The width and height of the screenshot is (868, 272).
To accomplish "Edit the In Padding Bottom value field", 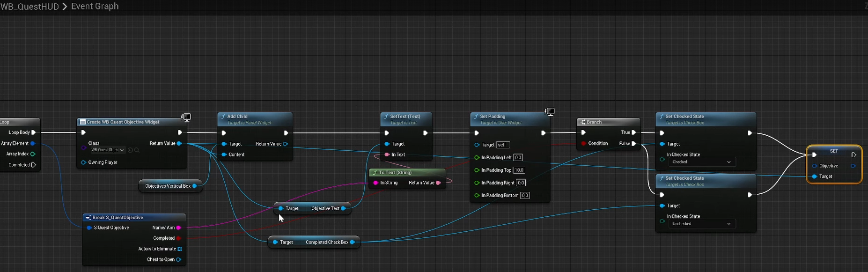I will point(525,195).
